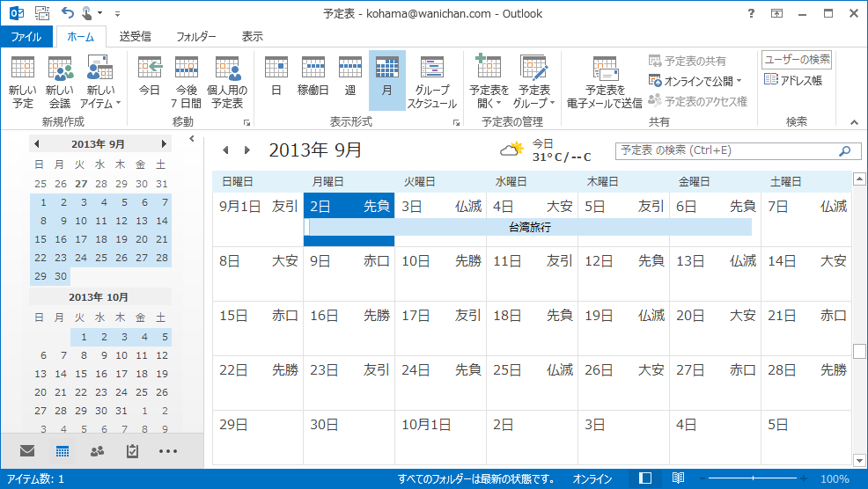868x489 pixels.
Task: Select Month view (月) button
Action: [x=387, y=81]
